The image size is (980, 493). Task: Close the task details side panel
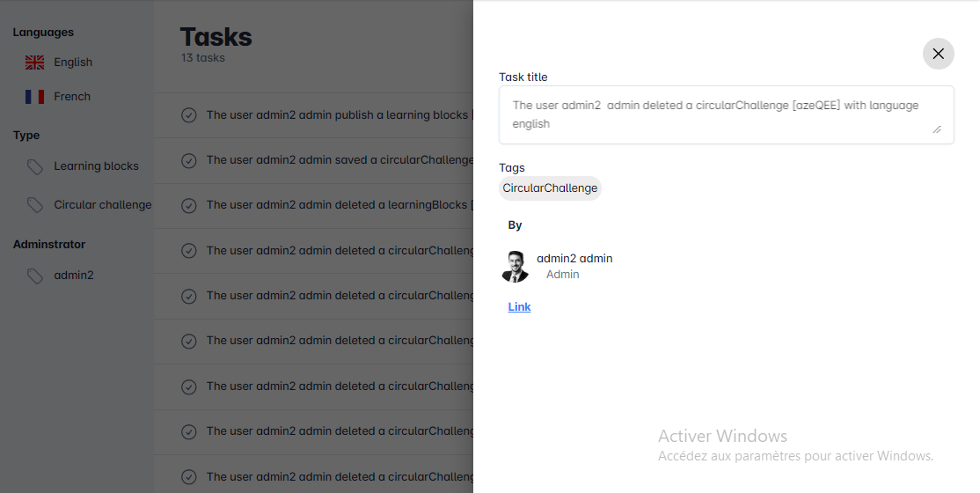tap(938, 54)
